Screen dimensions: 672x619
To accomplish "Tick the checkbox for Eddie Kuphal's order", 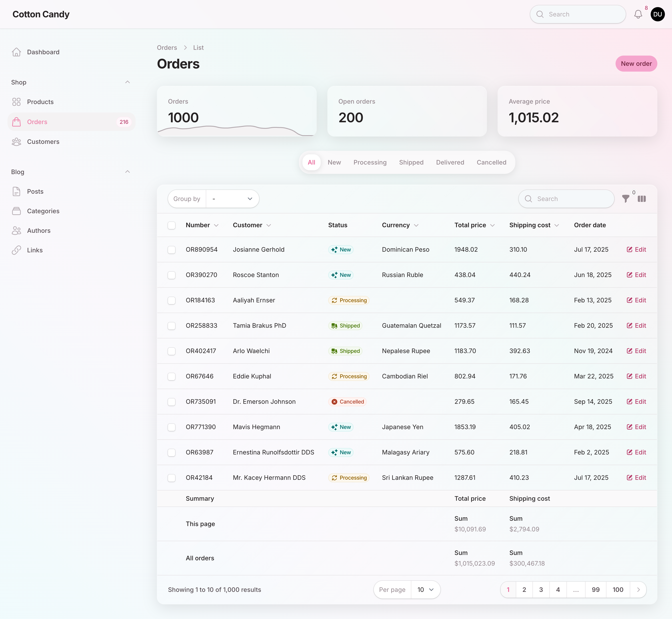I will pyautogui.click(x=171, y=376).
